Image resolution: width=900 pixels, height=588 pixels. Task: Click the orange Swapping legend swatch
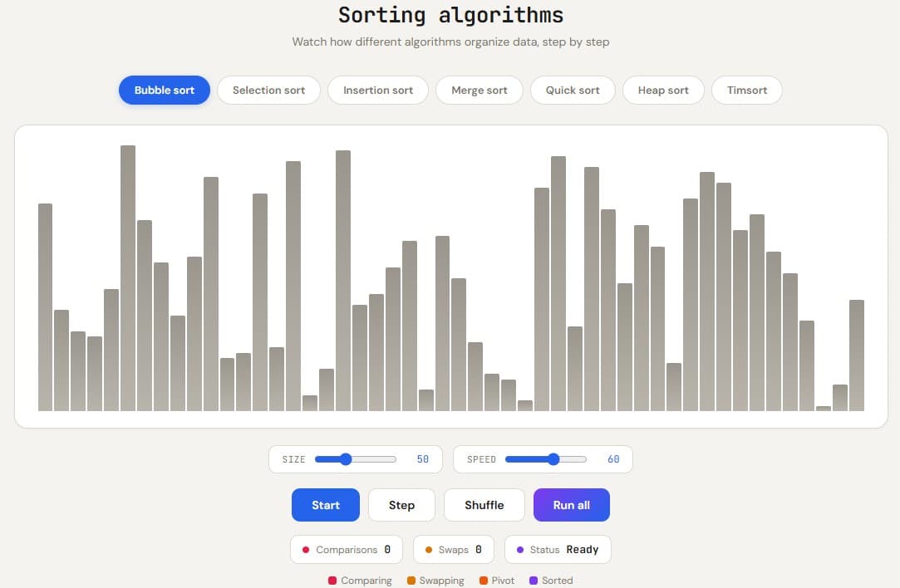(411, 581)
